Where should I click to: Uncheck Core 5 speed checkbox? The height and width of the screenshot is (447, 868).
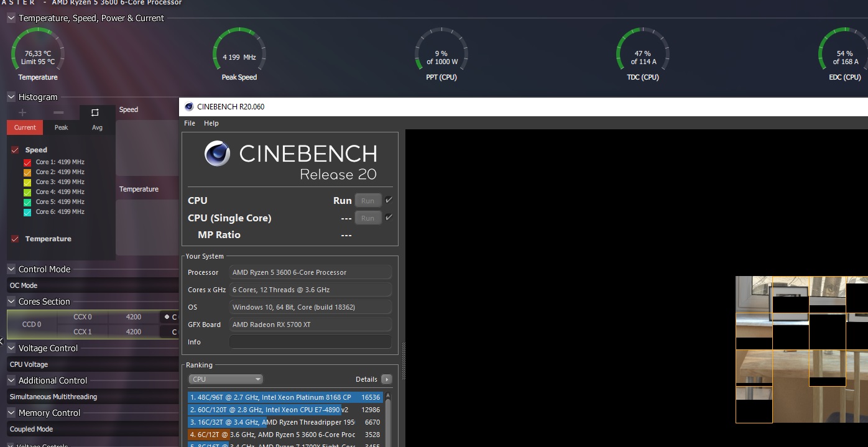tap(27, 202)
